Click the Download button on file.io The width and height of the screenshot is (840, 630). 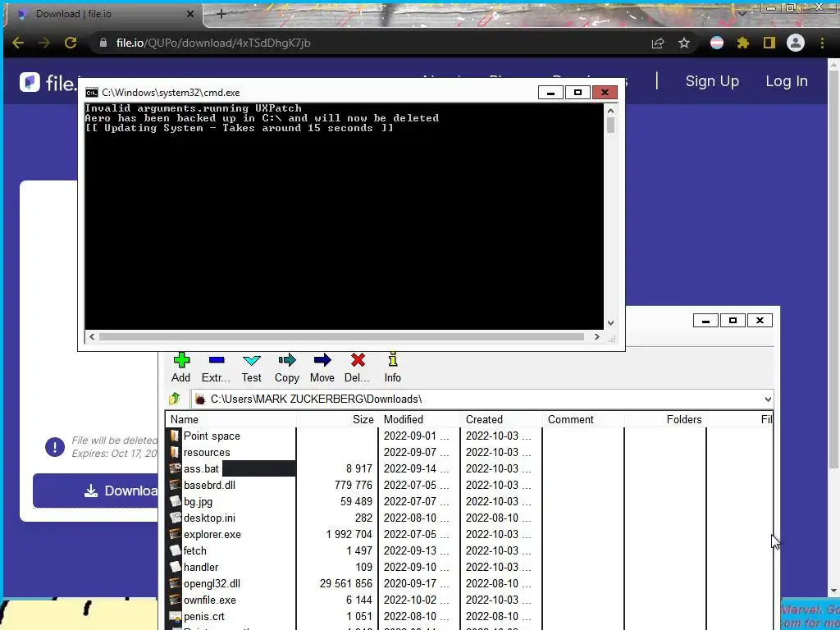(x=97, y=491)
